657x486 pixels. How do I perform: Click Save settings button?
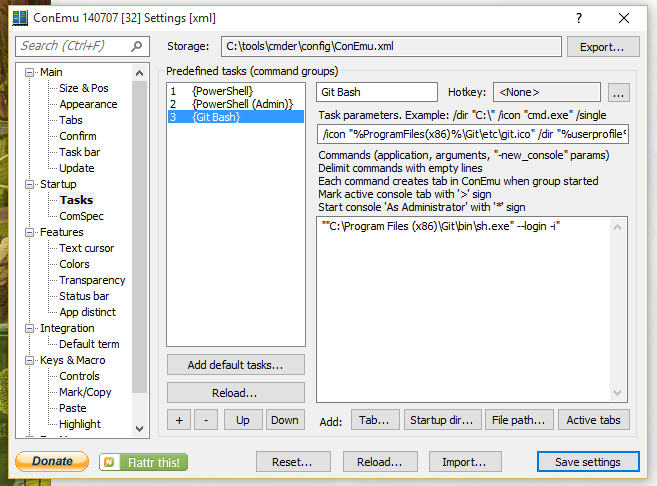point(588,462)
